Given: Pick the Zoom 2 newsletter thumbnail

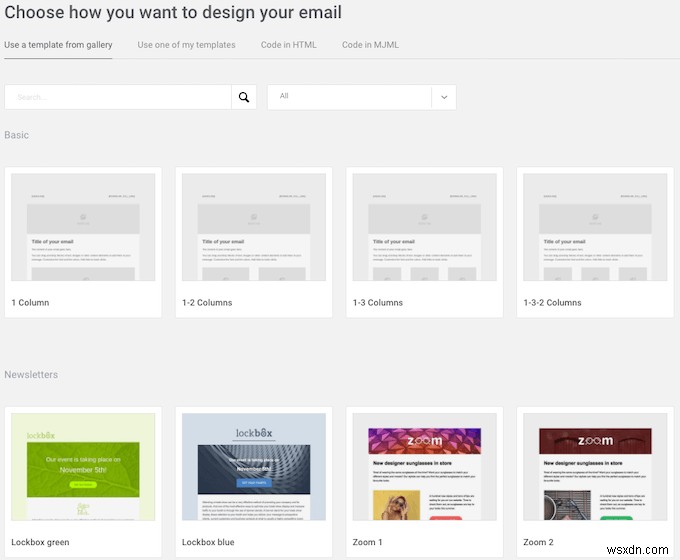Looking at the screenshot, I should click(595, 467).
